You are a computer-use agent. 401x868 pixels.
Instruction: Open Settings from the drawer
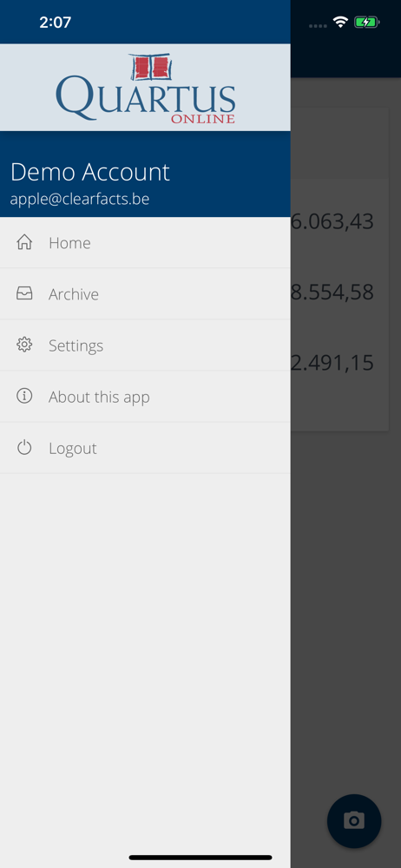(x=145, y=345)
